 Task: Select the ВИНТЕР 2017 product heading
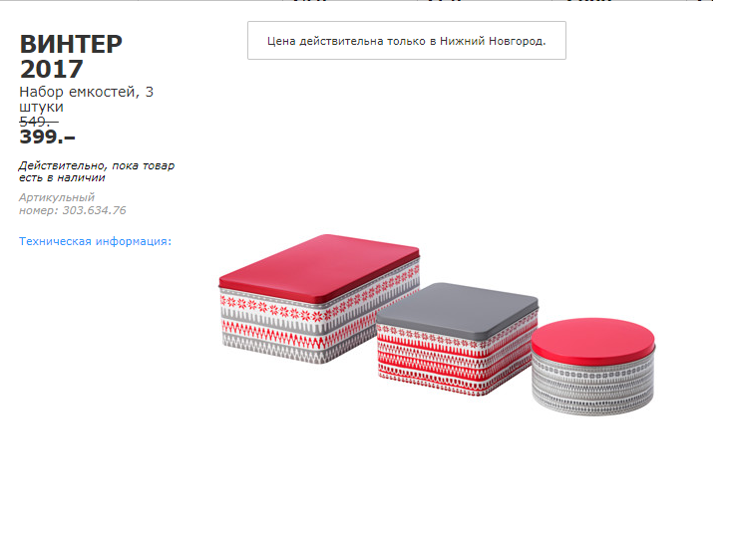pyautogui.click(x=71, y=57)
